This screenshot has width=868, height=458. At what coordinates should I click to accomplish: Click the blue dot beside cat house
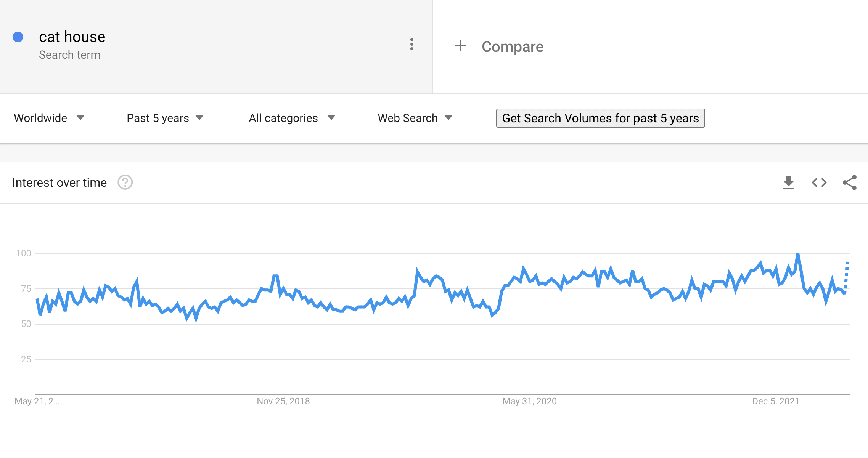click(x=18, y=37)
